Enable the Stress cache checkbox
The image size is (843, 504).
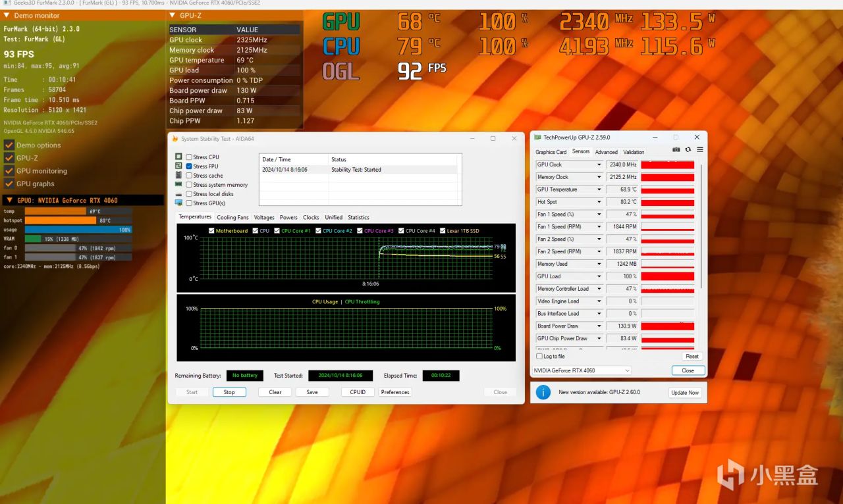click(189, 176)
